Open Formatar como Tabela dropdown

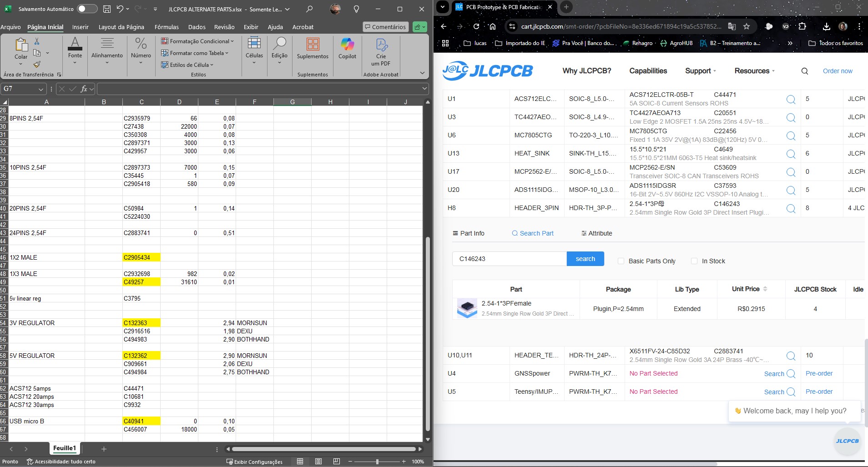[195, 53]
